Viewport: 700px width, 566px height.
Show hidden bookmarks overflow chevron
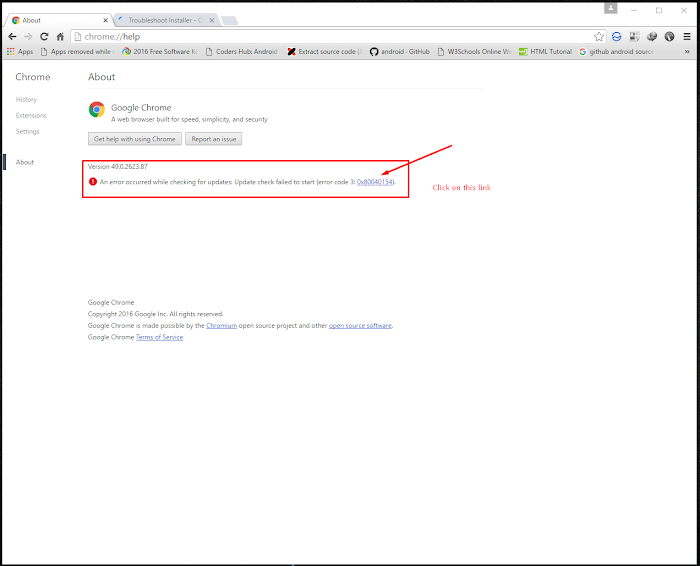point(687,52)
